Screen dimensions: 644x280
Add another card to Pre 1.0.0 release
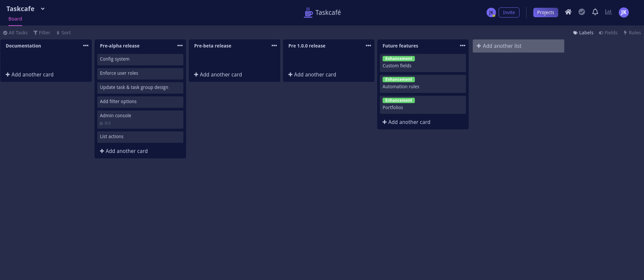point(312,74)
